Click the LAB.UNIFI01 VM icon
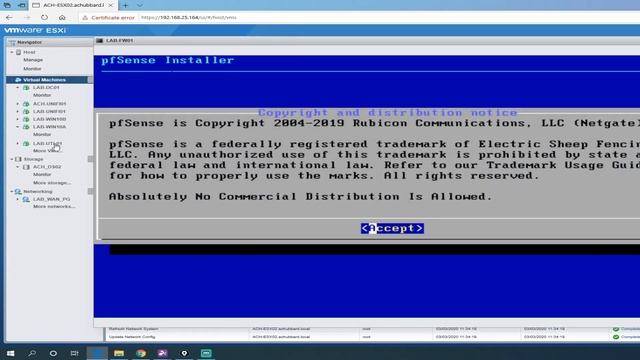Screen dimensions: 640x360 (x=26, y=111)
